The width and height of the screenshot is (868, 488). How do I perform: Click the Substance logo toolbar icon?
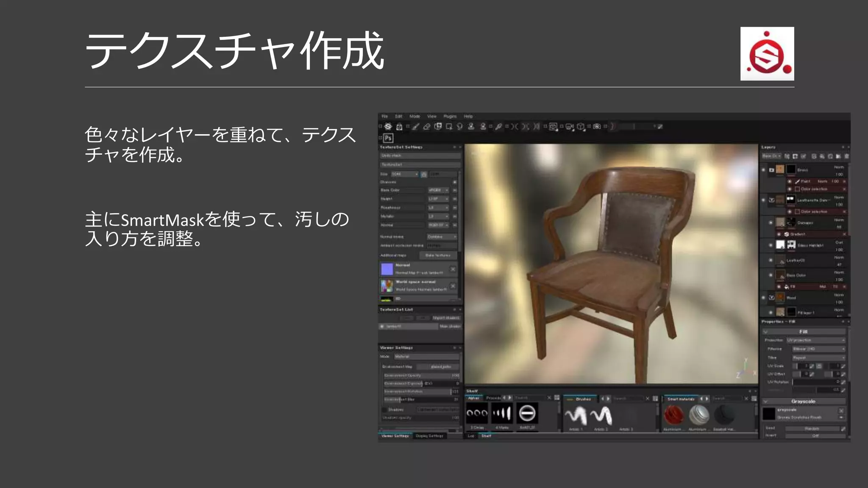click(x=388, y=126)
